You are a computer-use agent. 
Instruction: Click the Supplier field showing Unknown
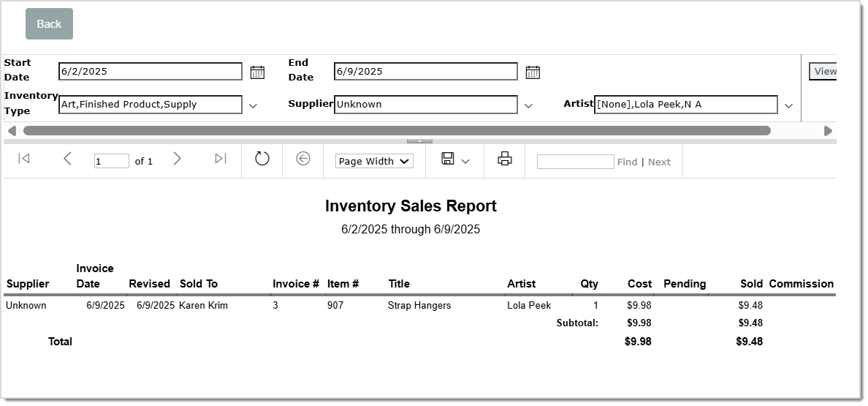coord(426,105)
